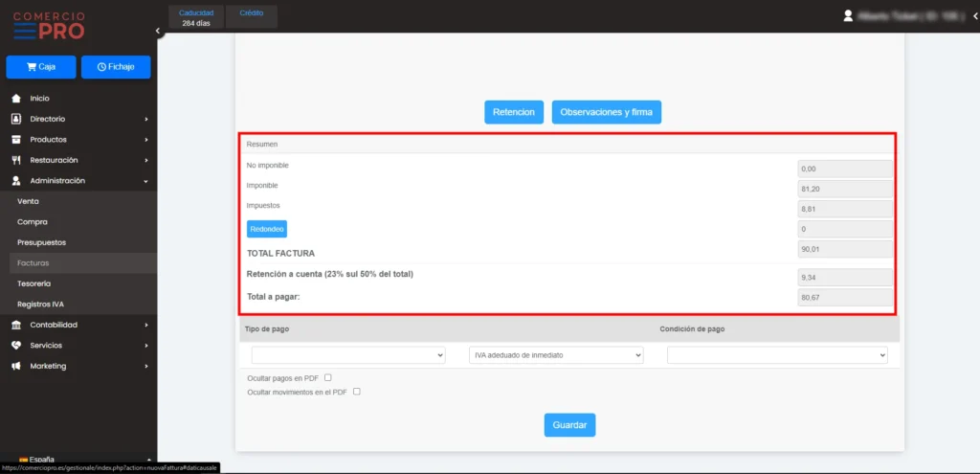Click the TOTAL FACTURA label
Image resolution: width=980 pixels, height=474 pixels.
click(280, 253)
